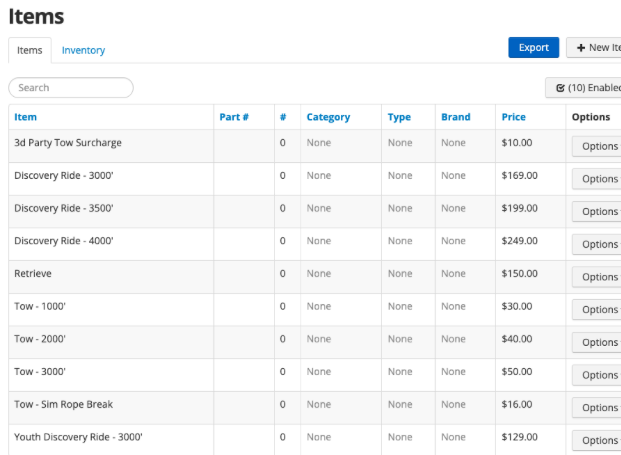The width and height of the screenshot is (621, 455).
Task: Click Brand None in the Tow - 2000' row
Action: [453, 339]
